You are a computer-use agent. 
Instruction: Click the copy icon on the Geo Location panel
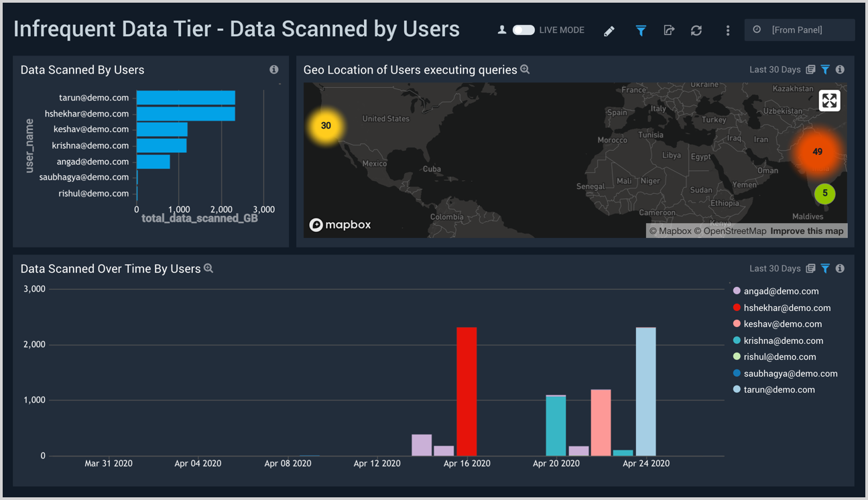click(810, 69)
